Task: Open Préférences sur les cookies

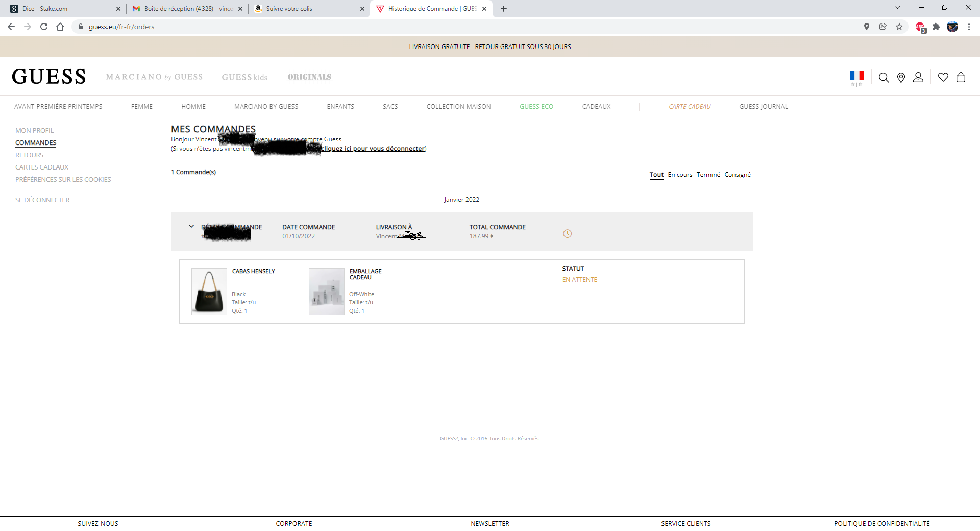Action: pyautogui.click(x=63, y=180)
